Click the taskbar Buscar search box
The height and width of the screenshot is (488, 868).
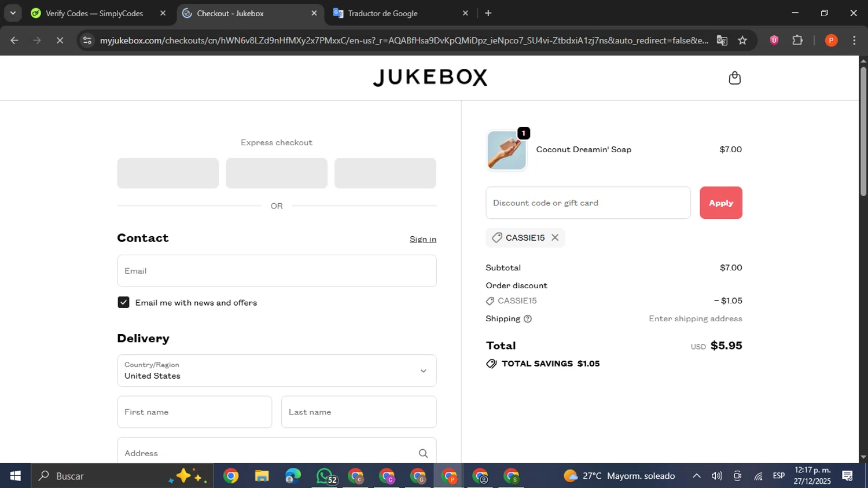tap(122, 476)
